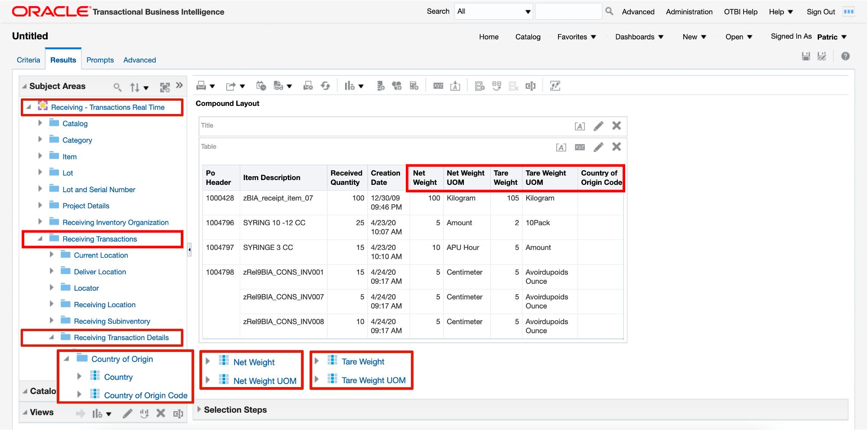Image resolution: width=868 pixels, height=430 pixels.
Task: Collapse the Views panel triangle
Action: coord(25,412)
